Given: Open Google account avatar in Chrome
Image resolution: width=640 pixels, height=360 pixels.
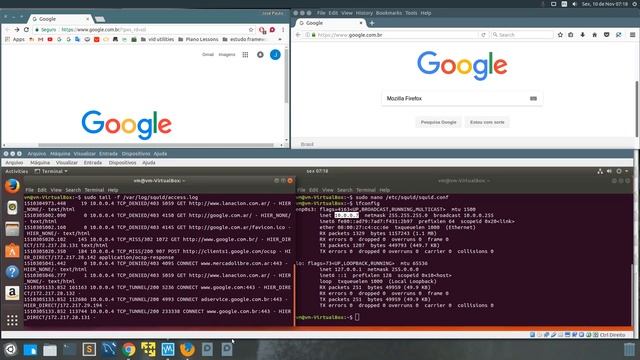Looking at the screenshot, I should [x=276, y=55].
